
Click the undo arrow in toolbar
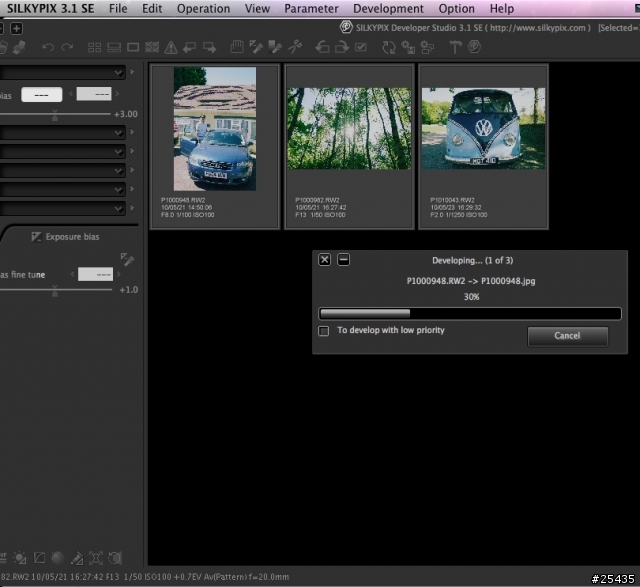click(x=48, y=47)
